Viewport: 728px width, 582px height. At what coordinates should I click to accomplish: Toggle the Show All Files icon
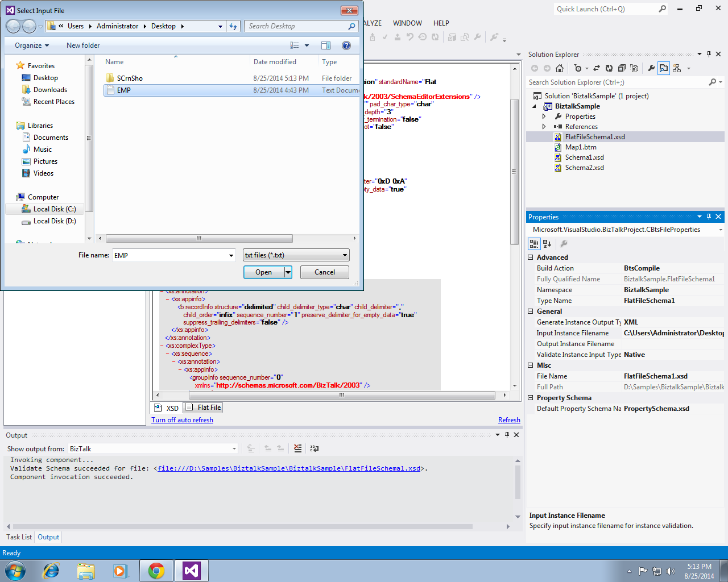click(x=635, y=68)
